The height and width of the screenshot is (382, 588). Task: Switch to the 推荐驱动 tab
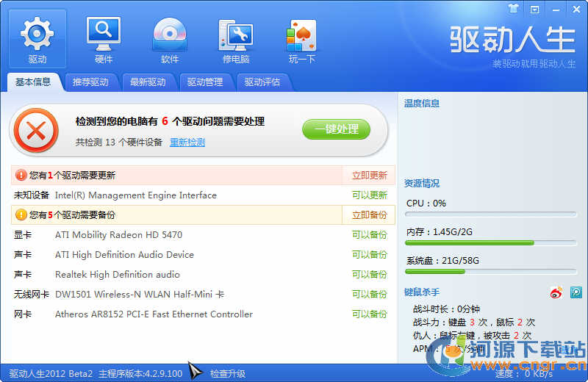click(x=90, y=82)
